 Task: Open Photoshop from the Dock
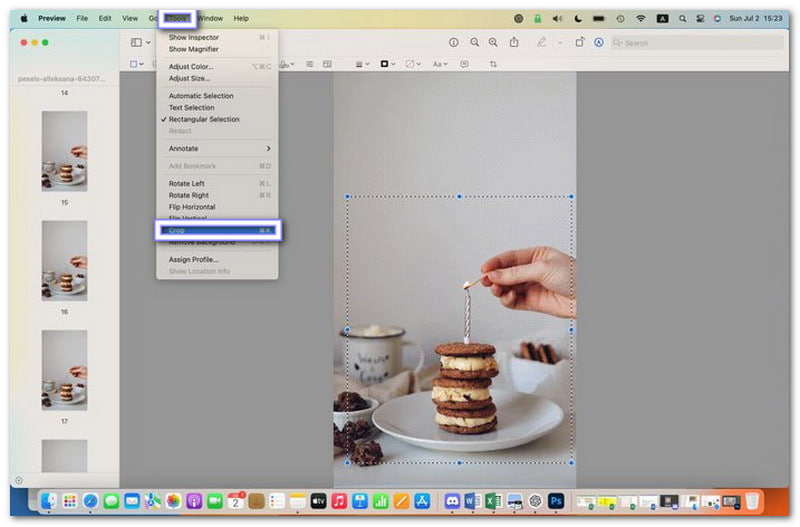[x=556, y=500]
